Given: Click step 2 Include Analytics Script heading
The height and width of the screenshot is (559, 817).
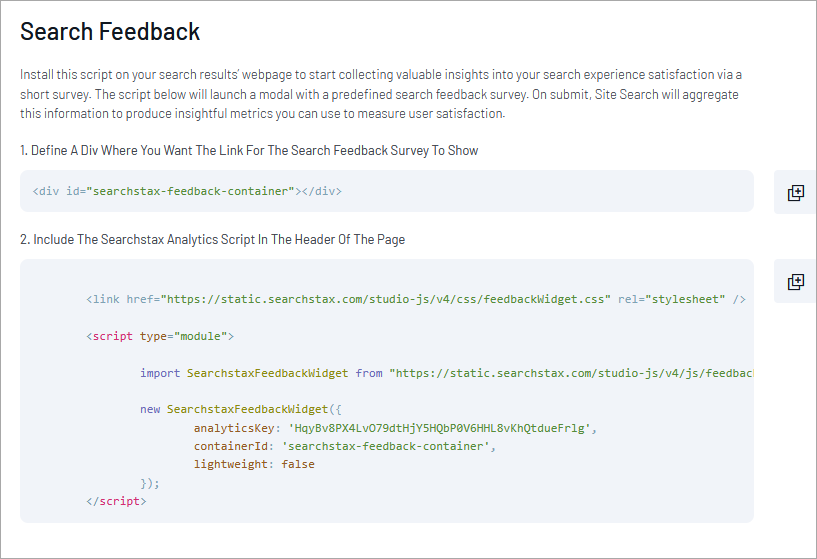Looking at the screenshot, I should tap(213, 240).
